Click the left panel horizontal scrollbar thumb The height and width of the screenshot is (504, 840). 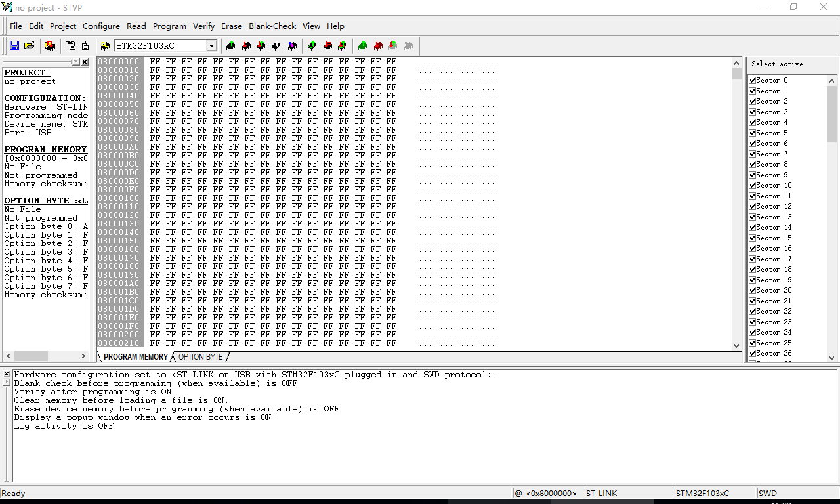[31, 356]
